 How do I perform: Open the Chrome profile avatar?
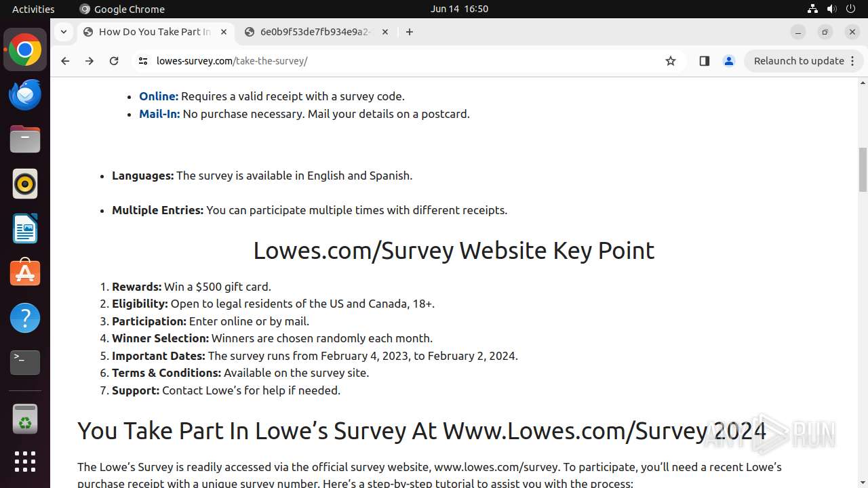pos(729,61)
